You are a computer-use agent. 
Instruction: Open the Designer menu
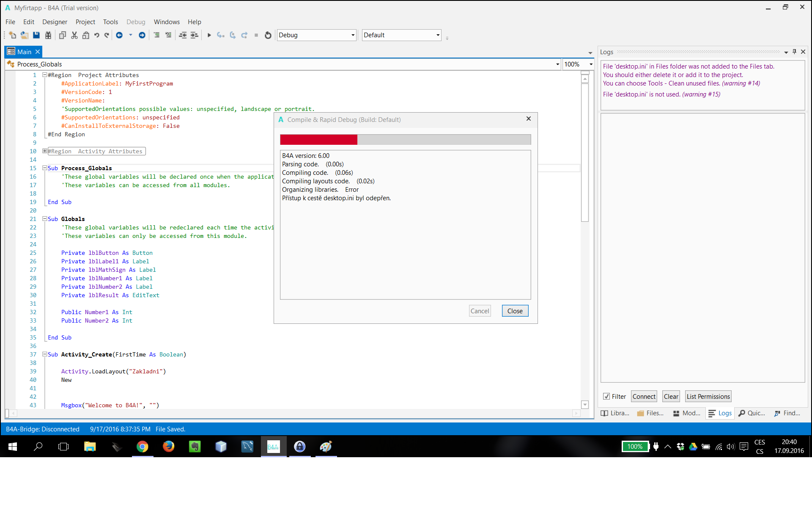coord(55,22)
